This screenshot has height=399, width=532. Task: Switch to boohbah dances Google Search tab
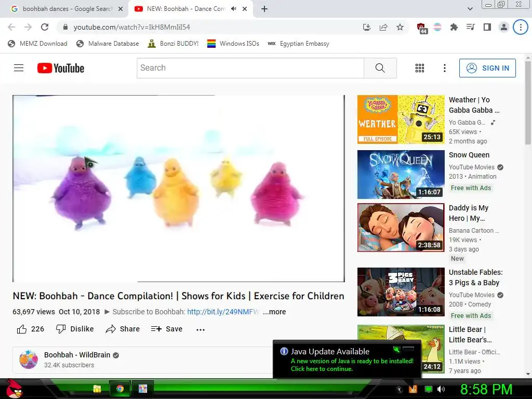click(67, 9)
